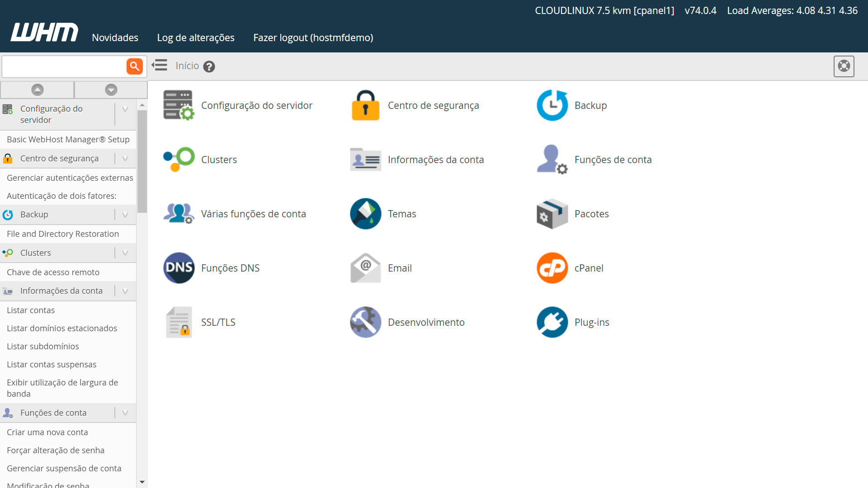This screenshot has height=488, width=868.
Task: Collapse the Informações da conta sidebar chevron
Action: pos(125,291)
